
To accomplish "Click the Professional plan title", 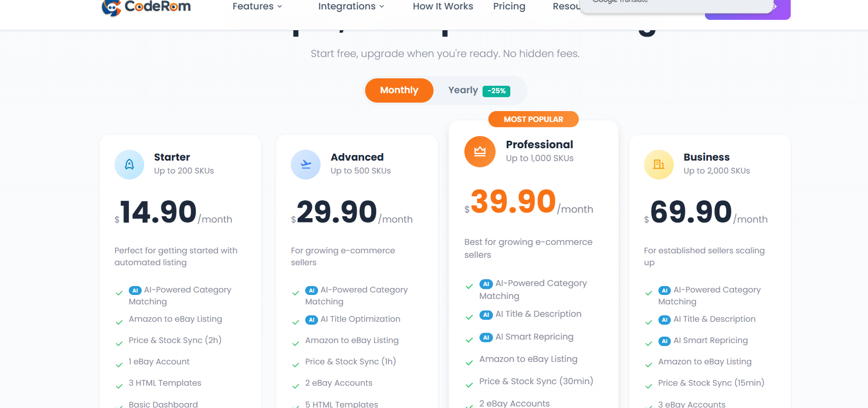I will (540, 144).
